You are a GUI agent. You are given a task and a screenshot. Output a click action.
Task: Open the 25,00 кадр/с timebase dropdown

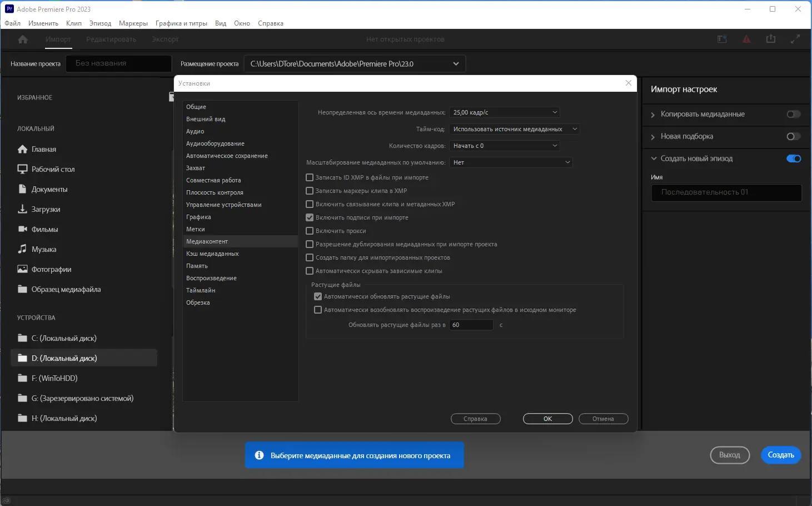point(505,112)
